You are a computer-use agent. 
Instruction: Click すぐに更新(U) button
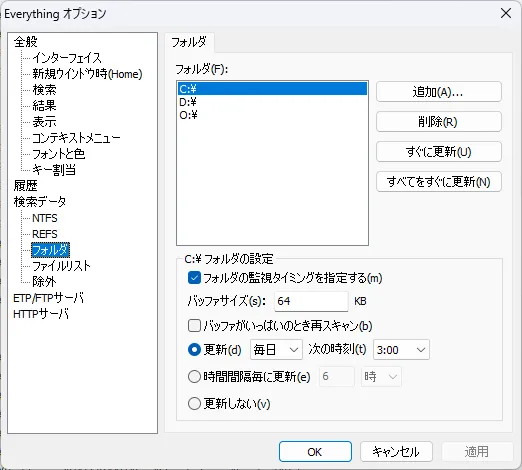(x=439, y=152)
